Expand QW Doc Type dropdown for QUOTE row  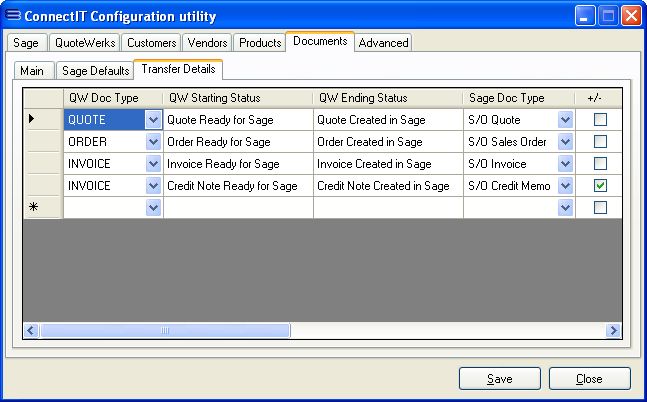(153, 120)
